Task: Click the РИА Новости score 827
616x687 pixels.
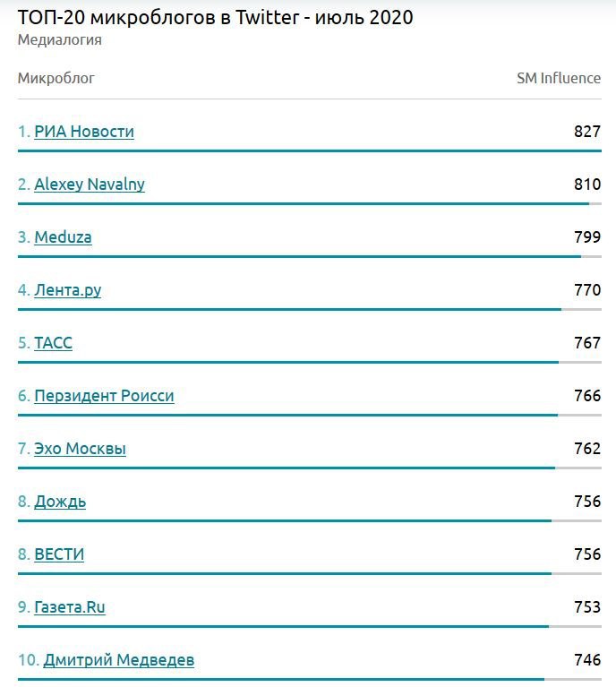Action: tap(587, 132)
